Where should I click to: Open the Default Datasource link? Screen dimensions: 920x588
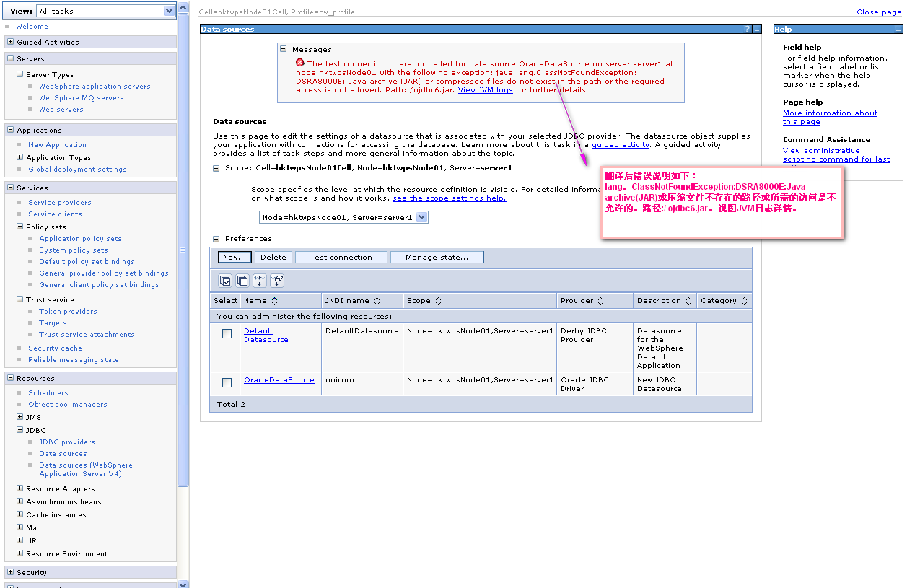point(266,335)
